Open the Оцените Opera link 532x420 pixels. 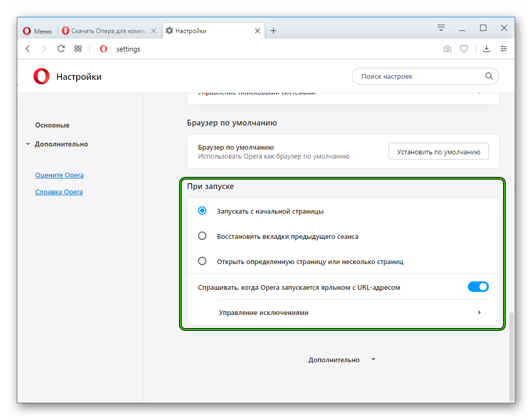[59, 175]
